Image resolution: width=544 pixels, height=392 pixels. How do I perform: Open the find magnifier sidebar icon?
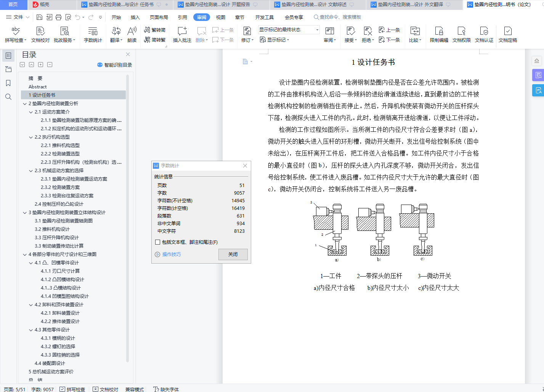[8, 97]
